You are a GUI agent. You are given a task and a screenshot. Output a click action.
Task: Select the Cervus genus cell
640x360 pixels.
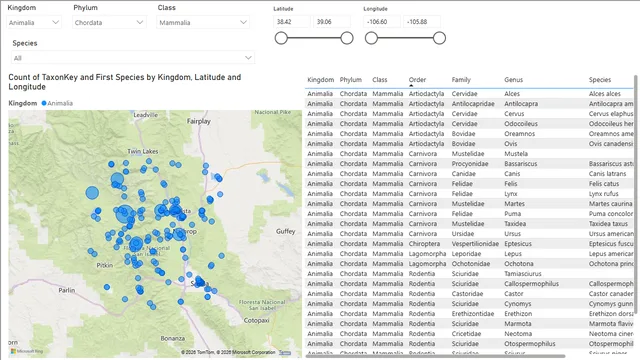click(x=514, y=113)
